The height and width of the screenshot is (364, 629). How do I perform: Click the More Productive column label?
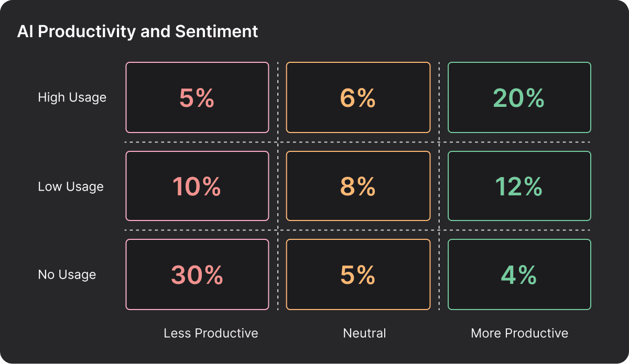(x=519, y=333)
